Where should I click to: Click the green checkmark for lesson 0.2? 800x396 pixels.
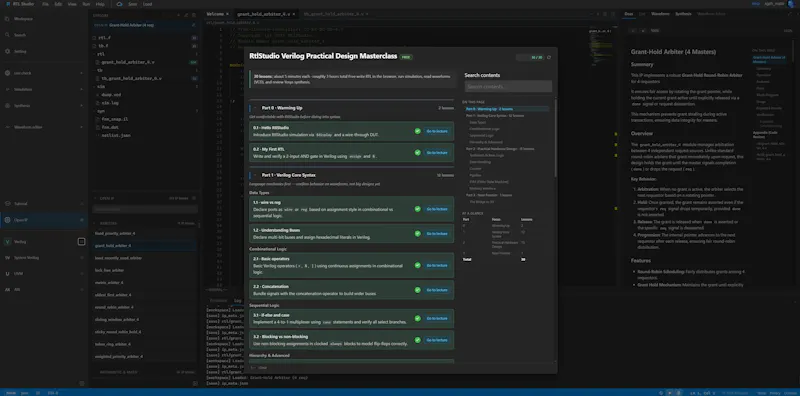417,153
